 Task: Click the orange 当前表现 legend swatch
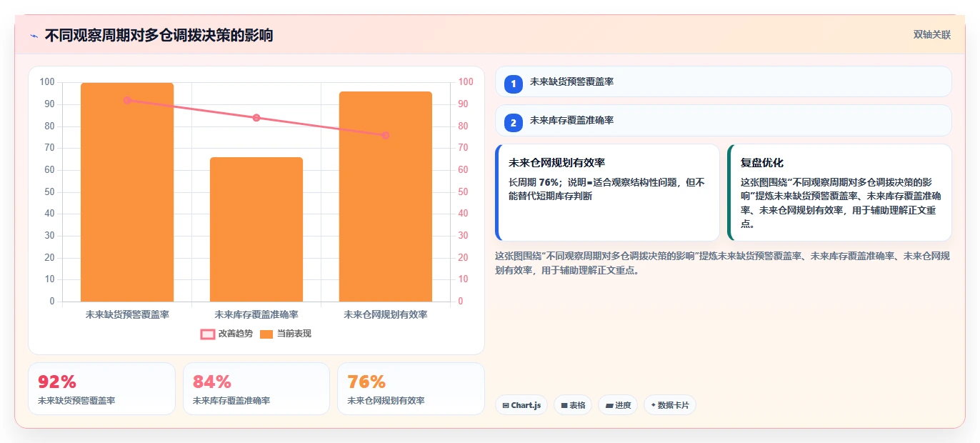266,334
